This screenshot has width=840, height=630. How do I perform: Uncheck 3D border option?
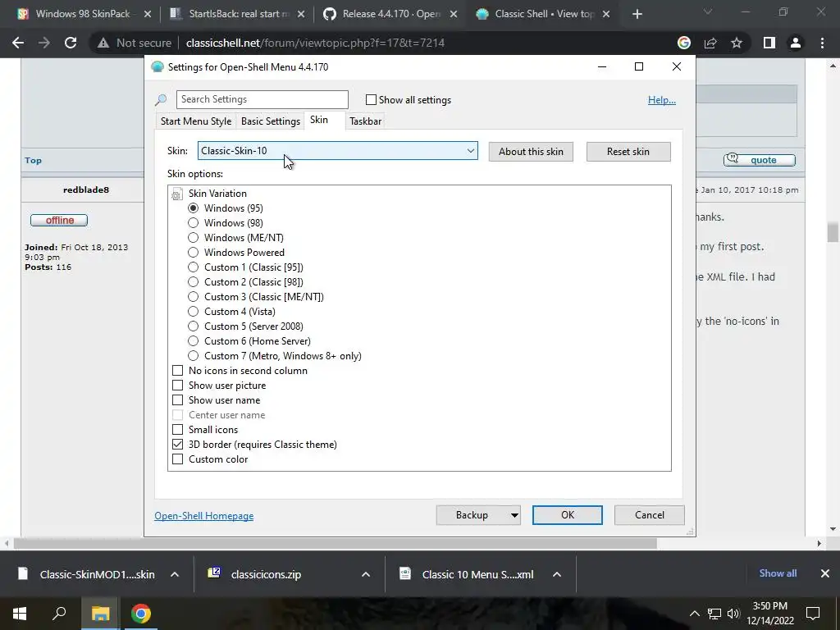[x=177, y=444]
